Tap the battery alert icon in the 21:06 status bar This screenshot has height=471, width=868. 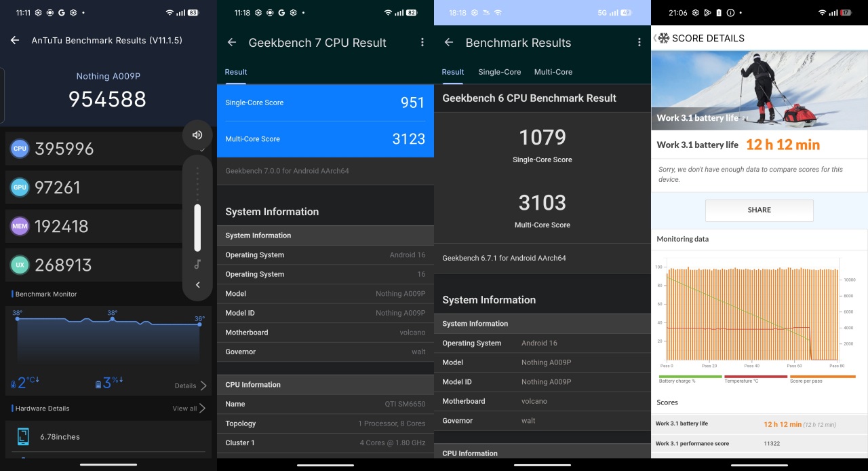pos(719,13)
